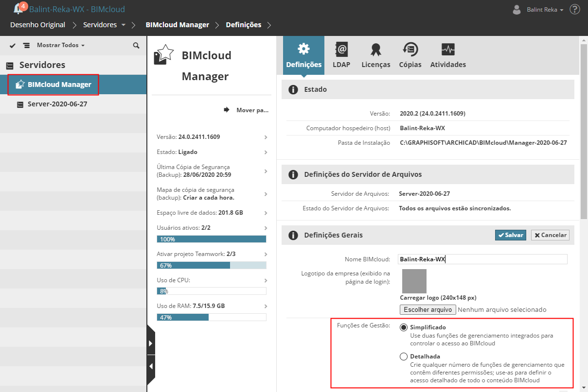
Task: Switch to the Licenças tab
Action: (375, 56)
